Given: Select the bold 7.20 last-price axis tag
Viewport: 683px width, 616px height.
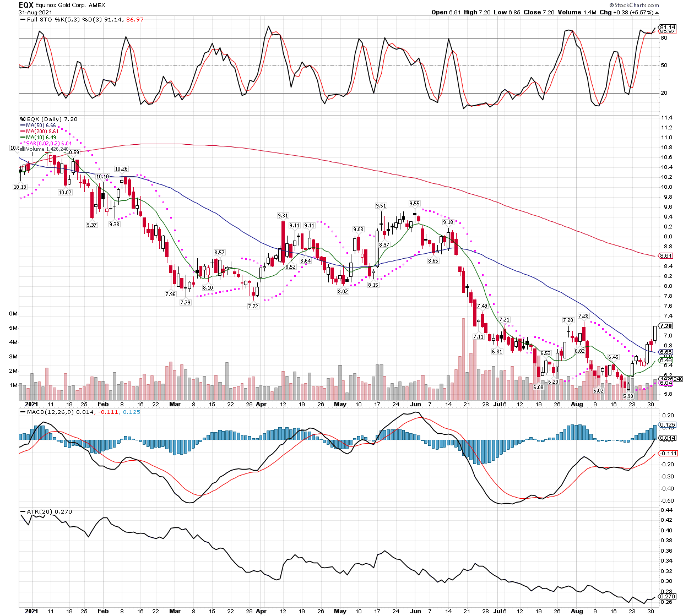Looking at the screenshot, I should [x=666, y=326].
